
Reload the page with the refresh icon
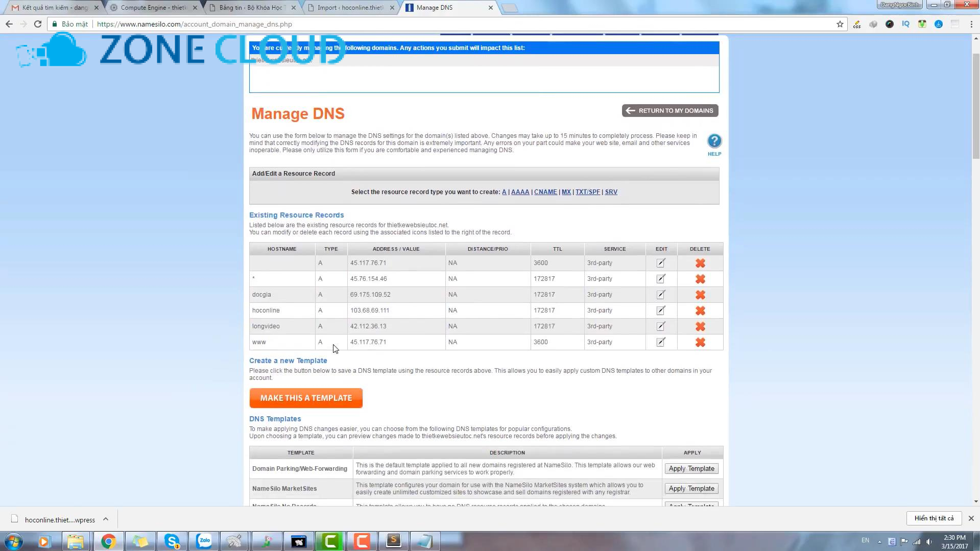[38, 24]
